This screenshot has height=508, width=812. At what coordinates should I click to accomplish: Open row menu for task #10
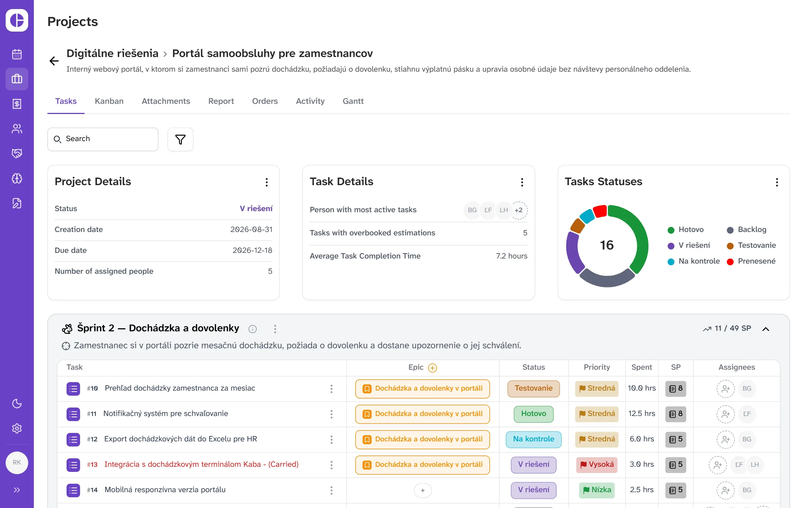click(331, 389)
